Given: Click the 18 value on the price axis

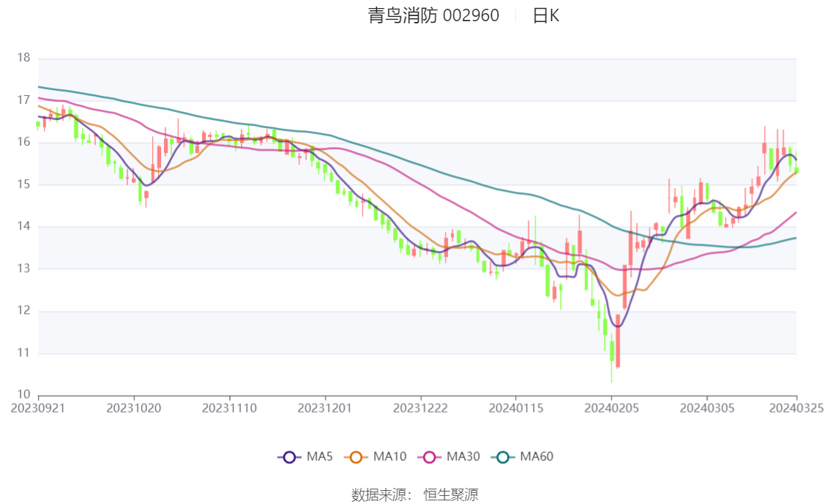Looking at the screenshot, I should tap(23, 58).
